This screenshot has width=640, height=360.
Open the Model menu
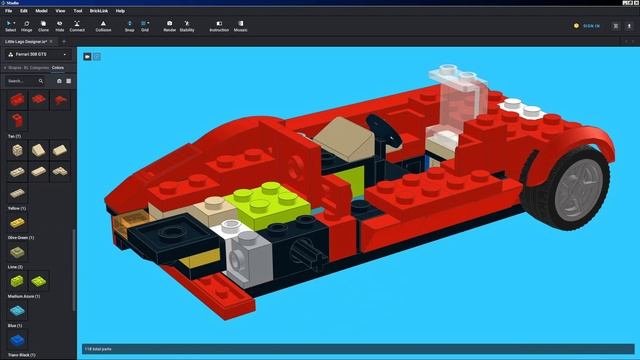[41, 11]
